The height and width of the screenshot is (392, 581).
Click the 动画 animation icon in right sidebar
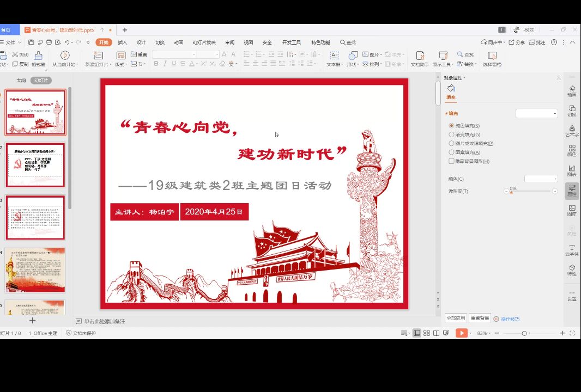pos(572,89)
